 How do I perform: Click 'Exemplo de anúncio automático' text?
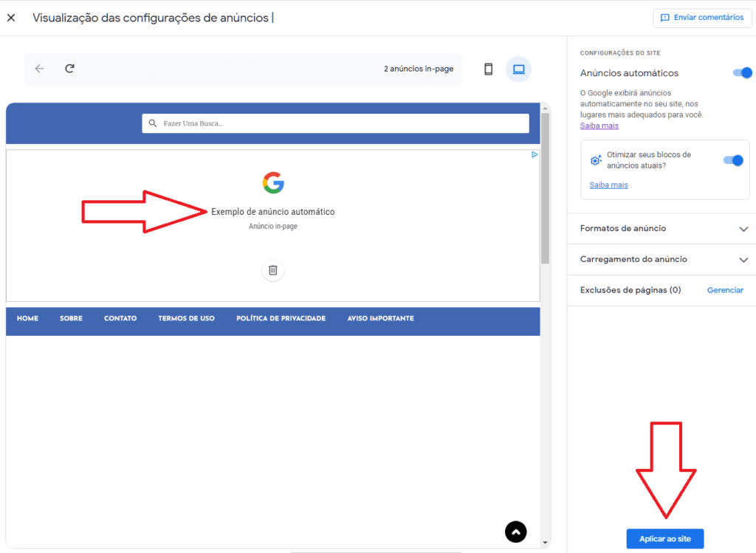click(273, 212)
